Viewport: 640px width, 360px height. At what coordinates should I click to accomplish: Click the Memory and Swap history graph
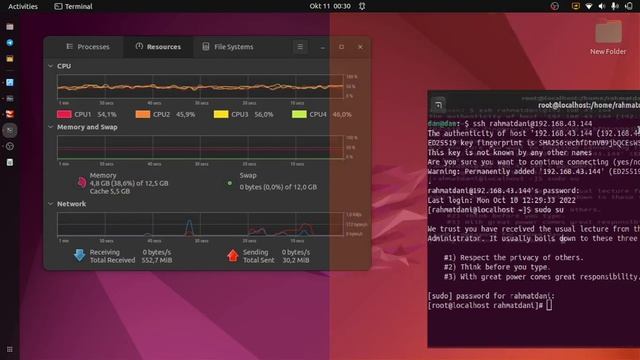(x=200, y=147)
